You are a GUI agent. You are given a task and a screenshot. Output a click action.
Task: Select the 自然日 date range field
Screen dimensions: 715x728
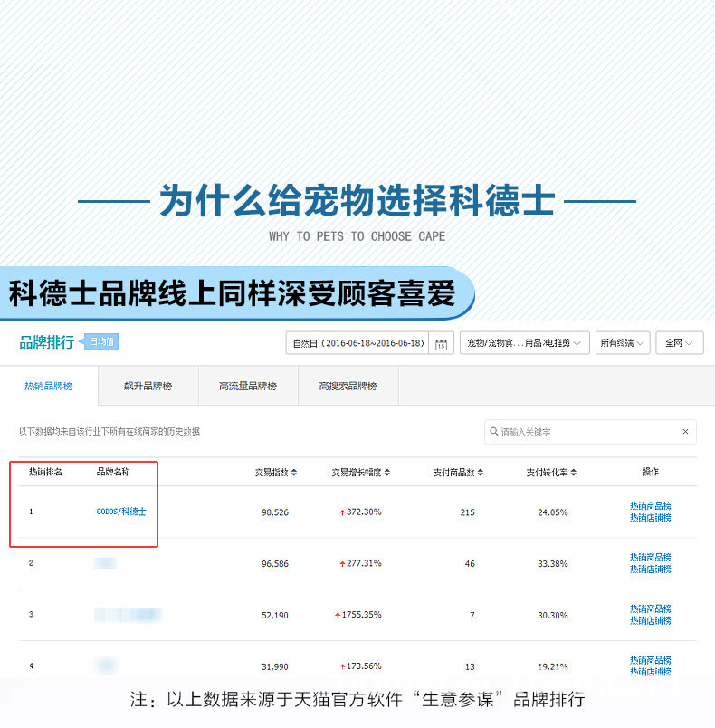coord(357,343)
